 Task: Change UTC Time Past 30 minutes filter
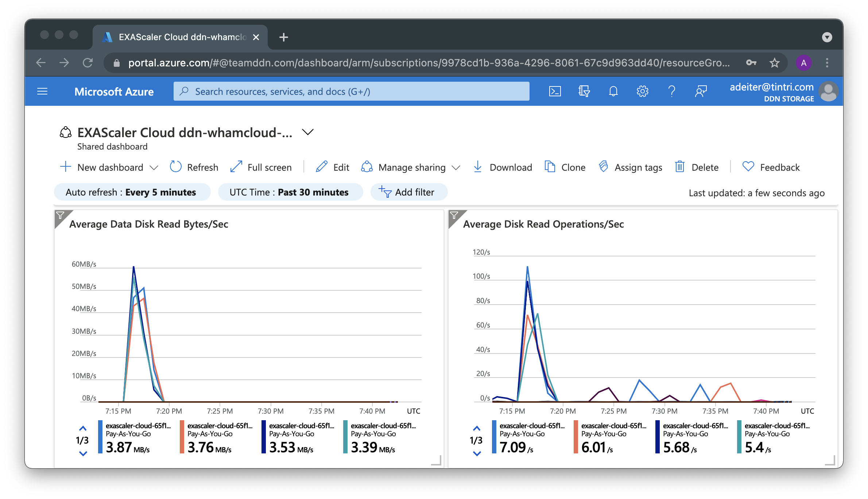[x=290, y=192]
